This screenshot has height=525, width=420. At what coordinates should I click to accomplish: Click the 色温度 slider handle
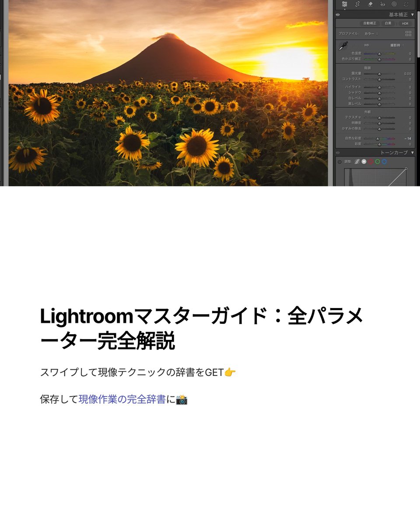click(379, 54)
